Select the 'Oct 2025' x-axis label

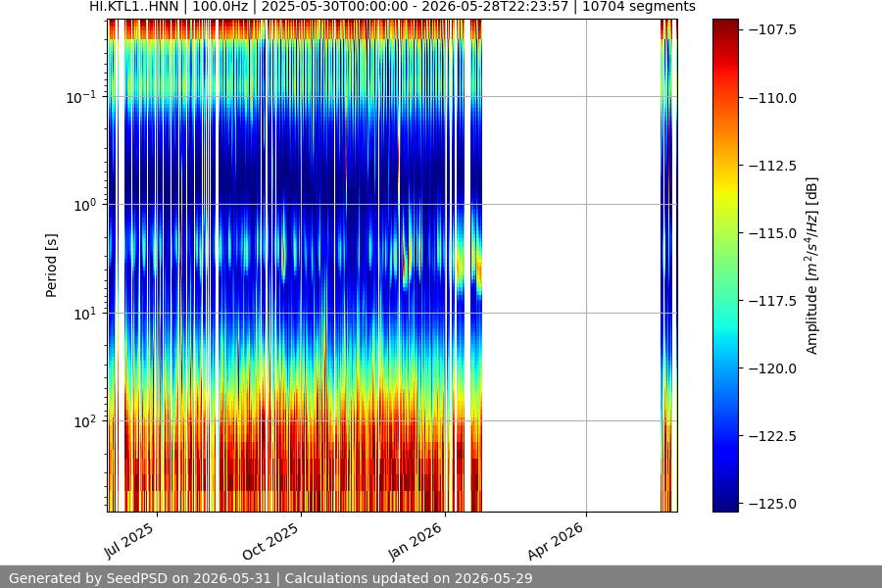pos(270,542)
